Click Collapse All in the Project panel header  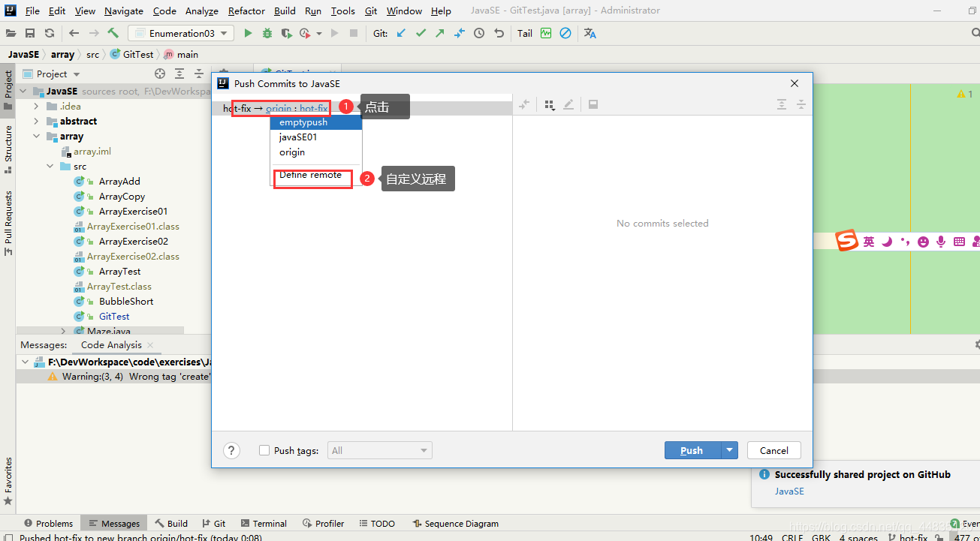click(x=199, y=74)
